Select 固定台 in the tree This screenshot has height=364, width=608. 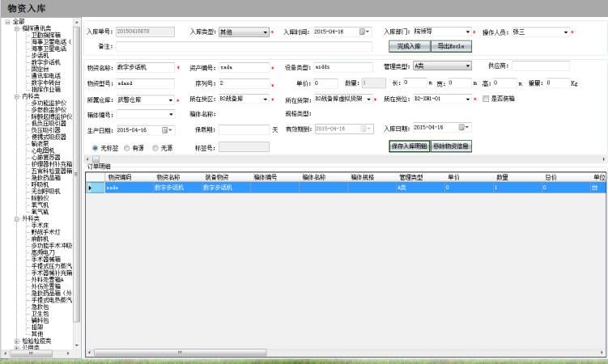click(40, 69)
